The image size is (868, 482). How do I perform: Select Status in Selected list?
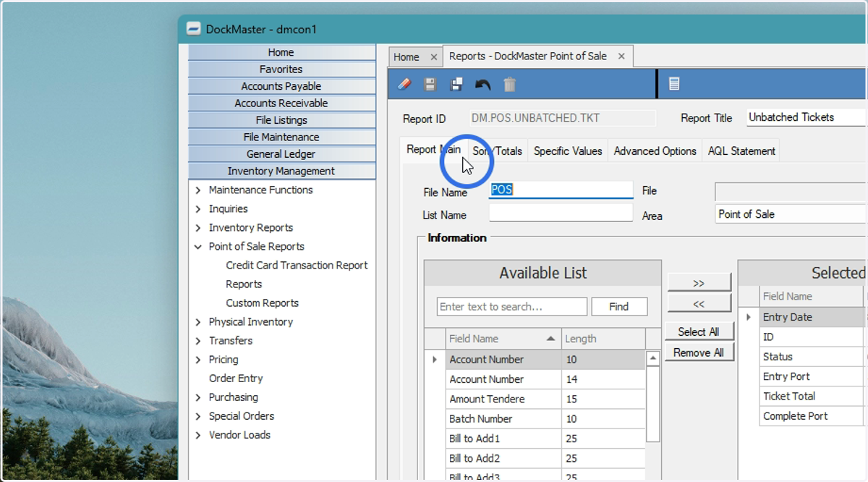(x=813, y=357)
